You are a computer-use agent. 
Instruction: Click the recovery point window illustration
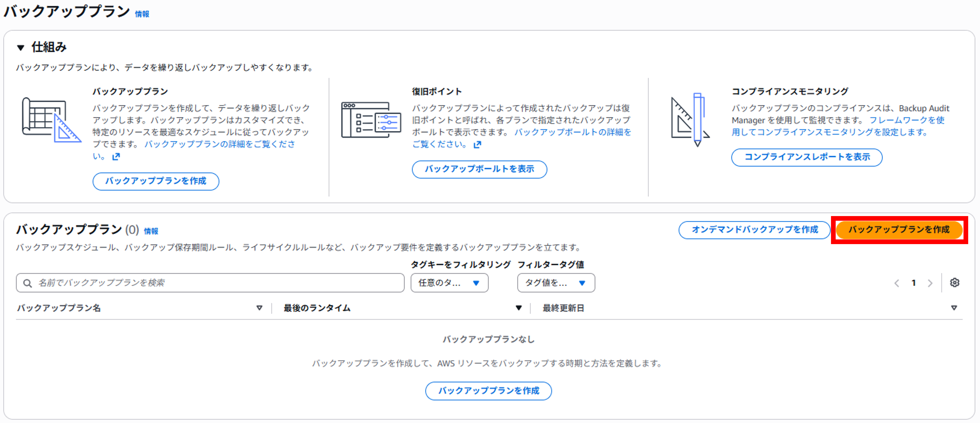pos(371,120)
